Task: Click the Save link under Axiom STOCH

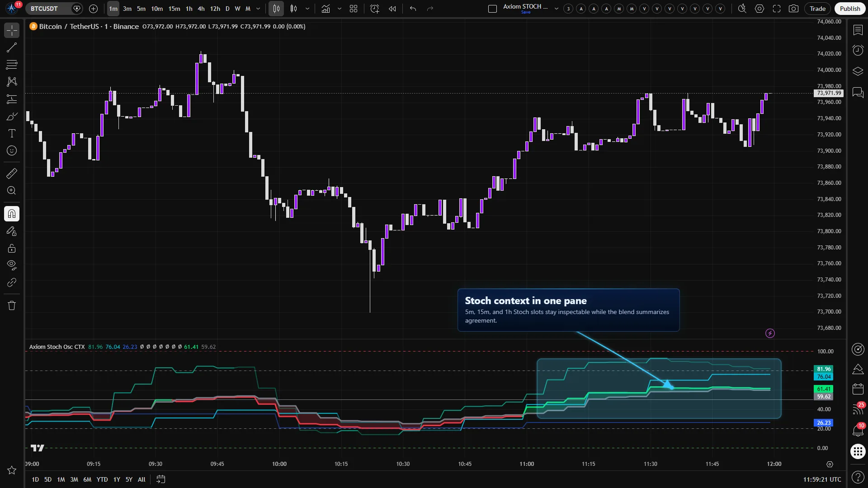Action: [526, 12]
